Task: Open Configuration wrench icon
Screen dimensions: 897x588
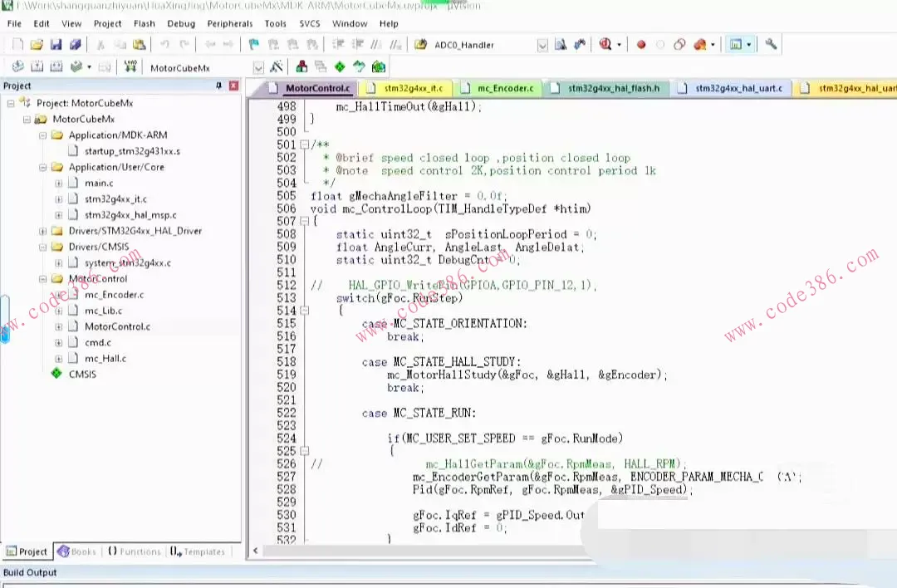Action: point(771,45)
